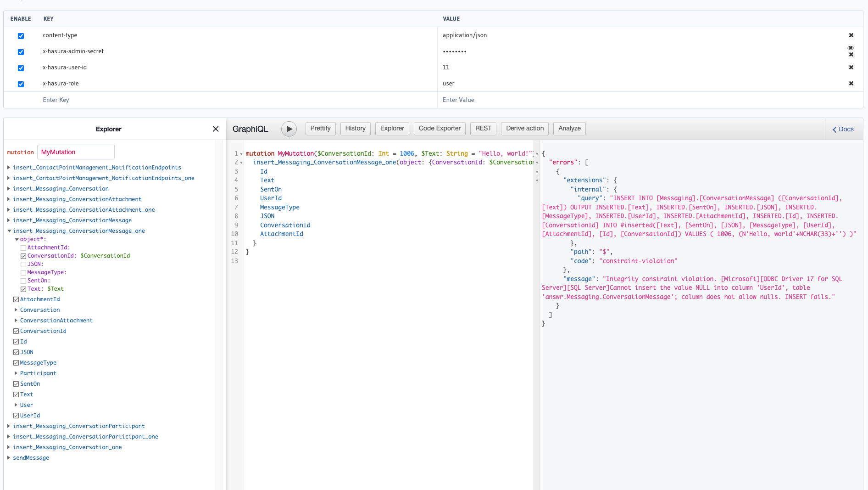
Task: Check the AttachmentId: argument box
Action: [23, 248]
